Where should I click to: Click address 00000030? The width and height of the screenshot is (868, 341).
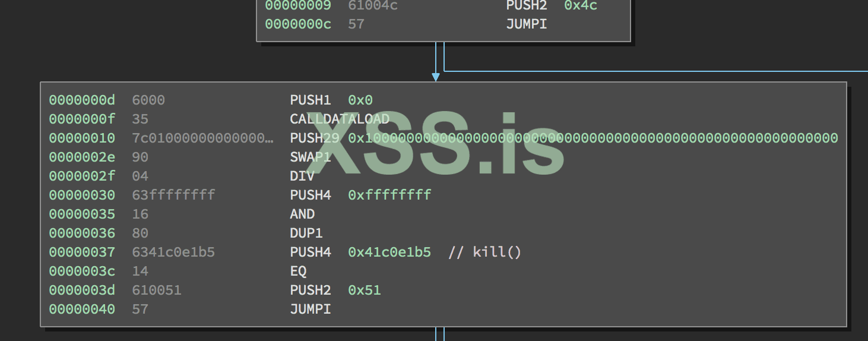coord(82,195)
